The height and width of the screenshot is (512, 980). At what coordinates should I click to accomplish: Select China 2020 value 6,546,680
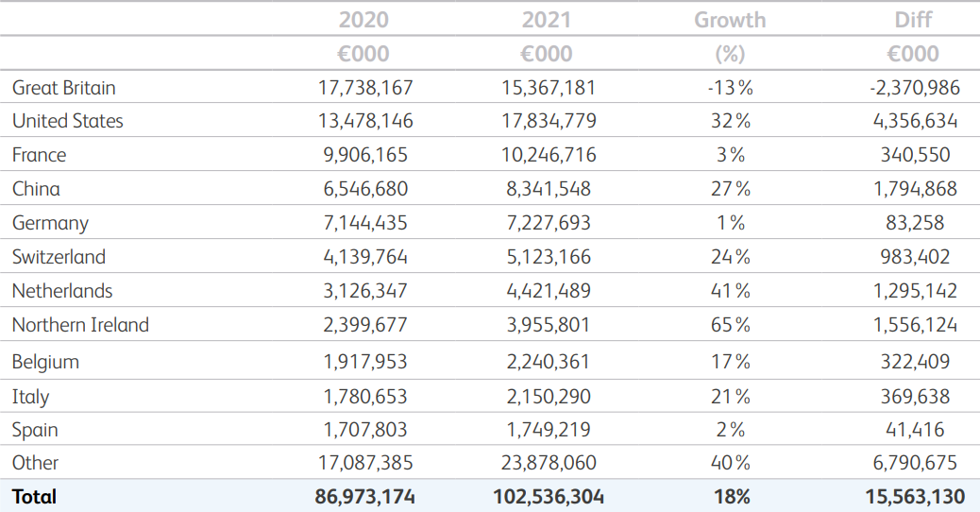click(365, 189)
